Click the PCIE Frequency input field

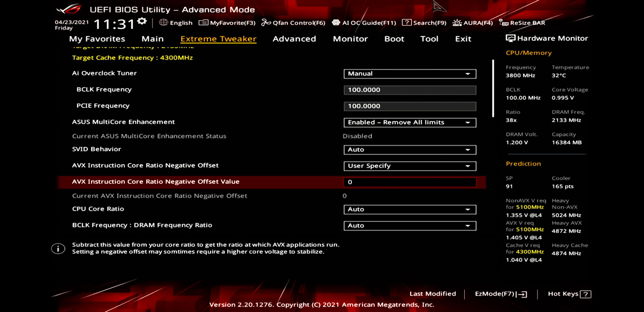click(x=410, y=106)
